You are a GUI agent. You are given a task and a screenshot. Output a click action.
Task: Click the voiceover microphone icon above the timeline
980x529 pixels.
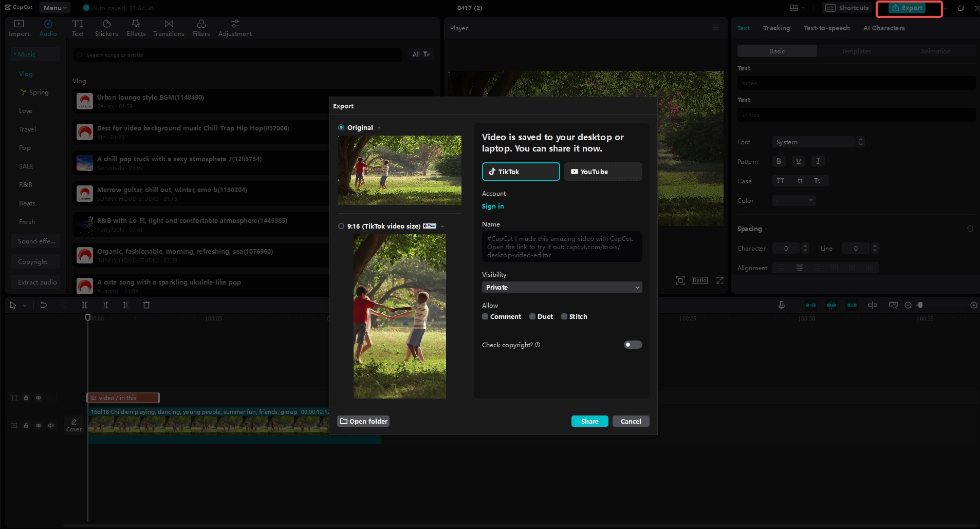(781, 305)
